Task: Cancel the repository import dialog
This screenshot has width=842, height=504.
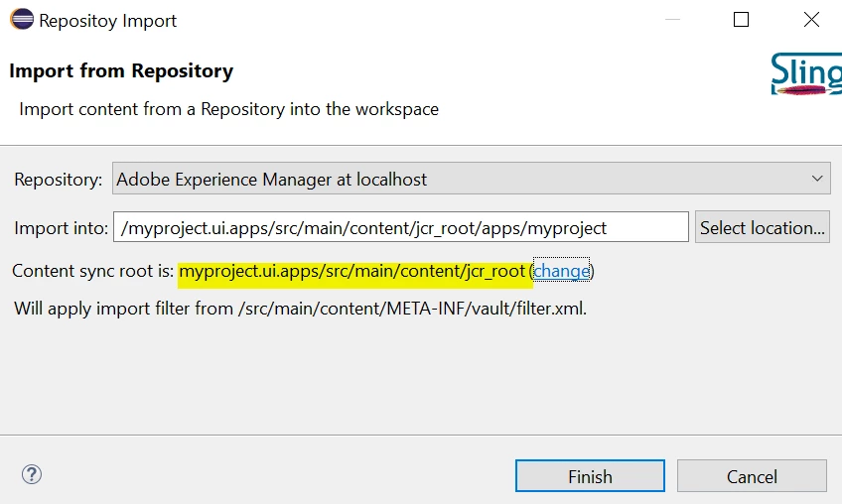Action: (752, 475)
